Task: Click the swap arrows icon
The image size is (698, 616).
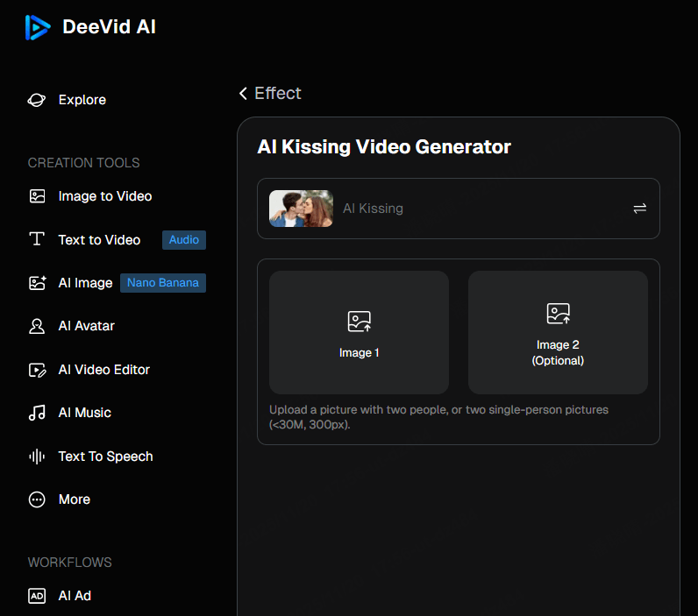Action: point(639,209)
